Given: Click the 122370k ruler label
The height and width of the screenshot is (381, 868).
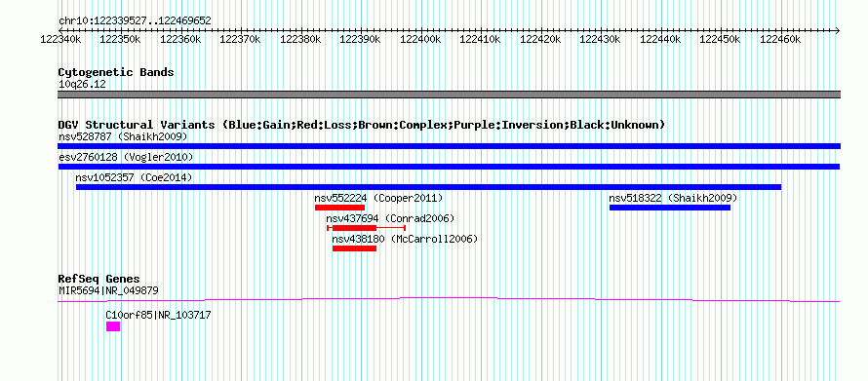Looking at the screenshot, I should 240,40.
